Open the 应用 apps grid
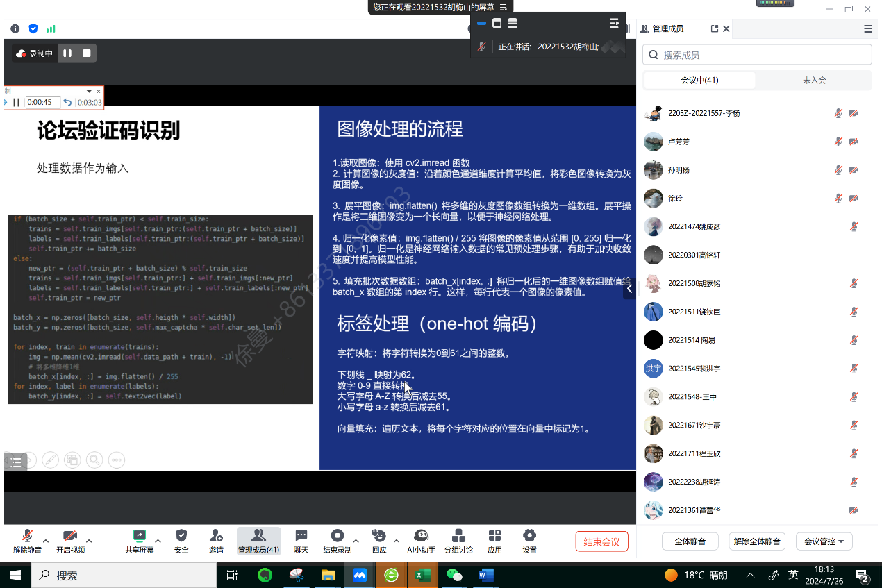Image resolution: width=882 pixels, height=588 pixels. pos(494,541)
